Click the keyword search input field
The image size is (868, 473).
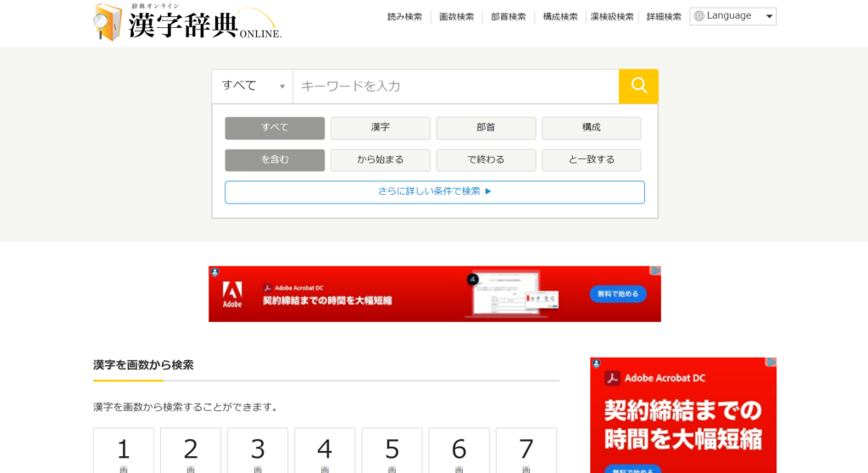coord(455,86)
